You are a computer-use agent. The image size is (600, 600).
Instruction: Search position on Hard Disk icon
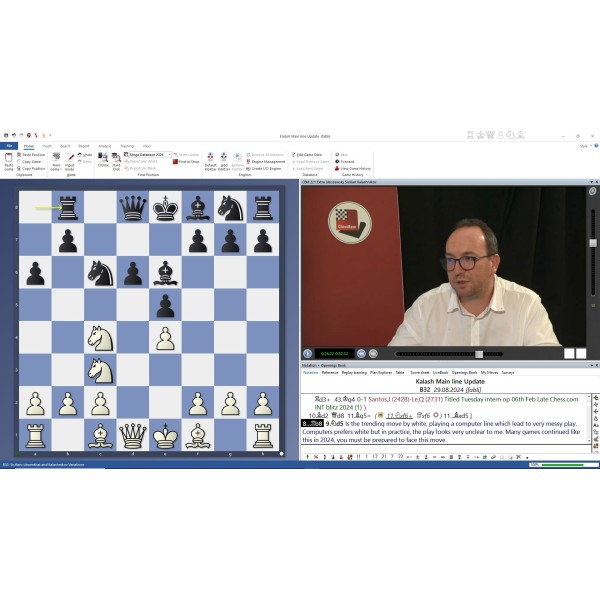tap(116, 157)
